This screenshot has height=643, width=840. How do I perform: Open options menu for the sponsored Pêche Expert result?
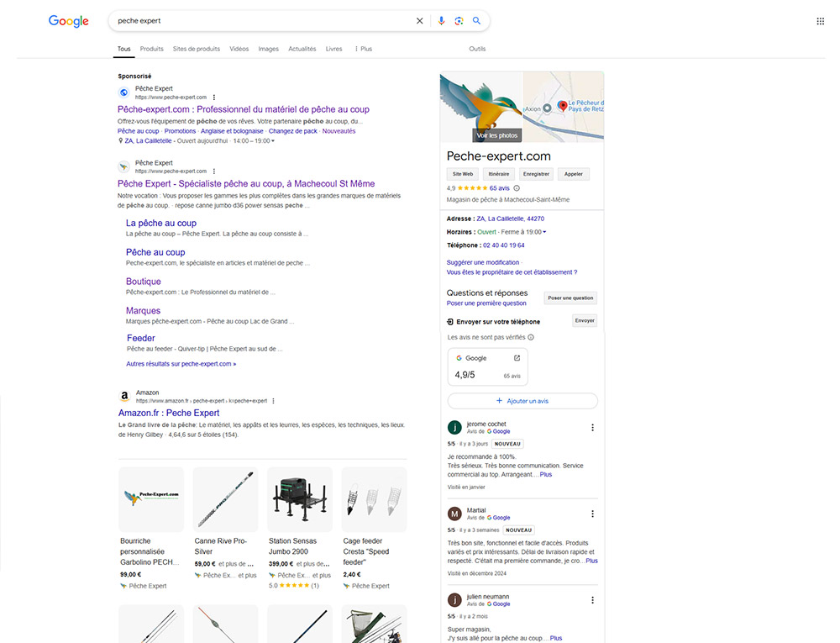point(213,98)
